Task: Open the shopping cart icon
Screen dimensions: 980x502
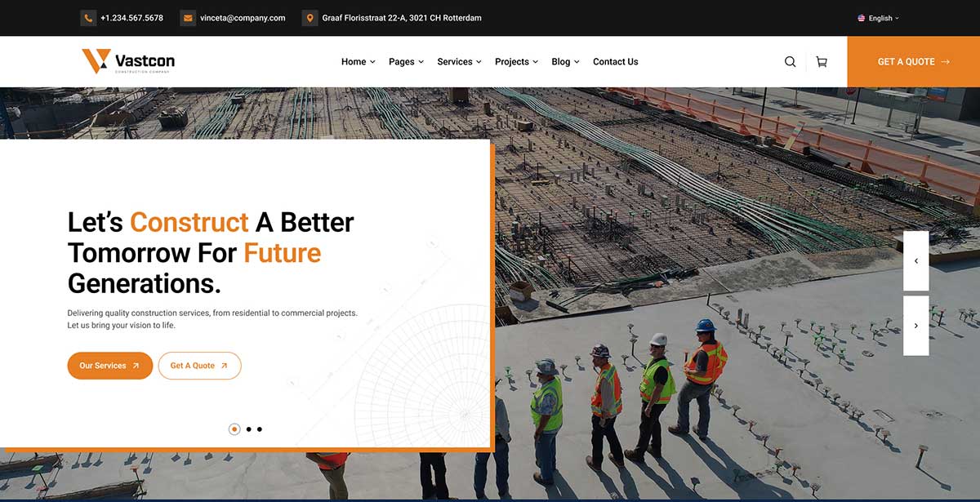Action: 822,61
